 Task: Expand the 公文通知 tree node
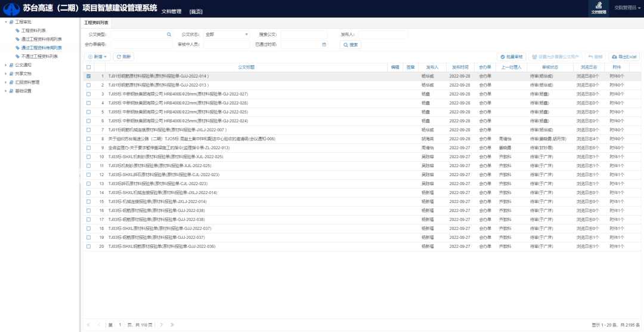click(6, 65)
